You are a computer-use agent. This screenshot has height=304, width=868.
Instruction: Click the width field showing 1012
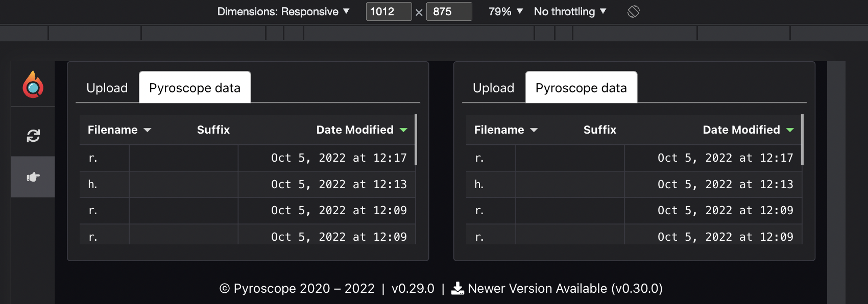[389, 11]
